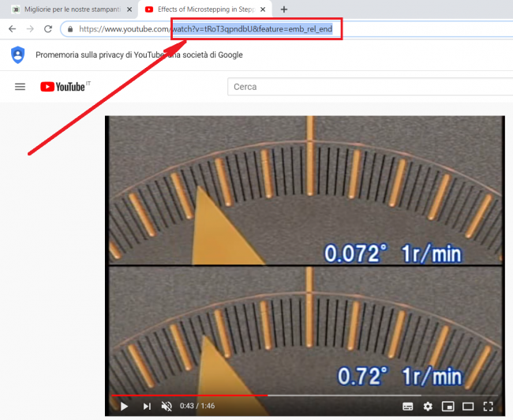Click the browser back arrow

pos(12,28)
